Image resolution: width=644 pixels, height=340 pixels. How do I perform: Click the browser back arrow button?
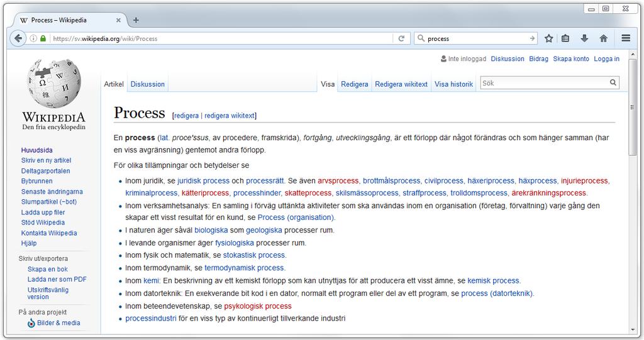coord(18,38)
